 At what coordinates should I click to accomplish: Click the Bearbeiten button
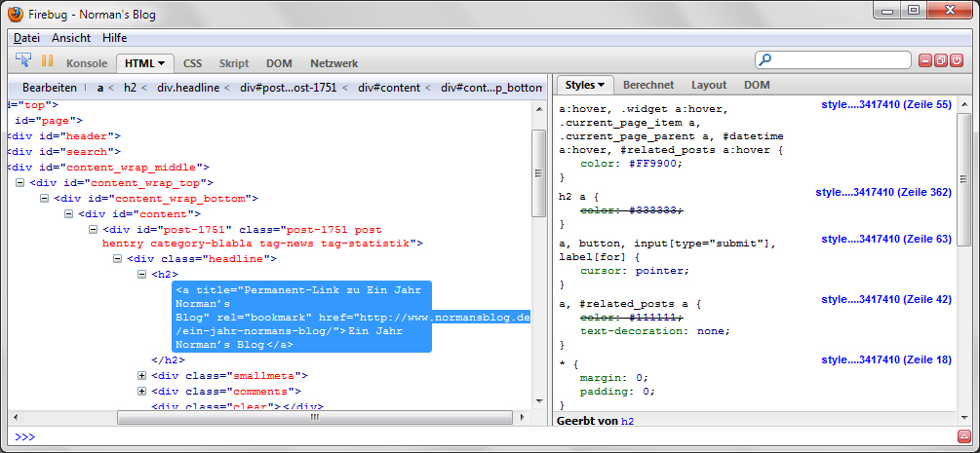point(50,88)
